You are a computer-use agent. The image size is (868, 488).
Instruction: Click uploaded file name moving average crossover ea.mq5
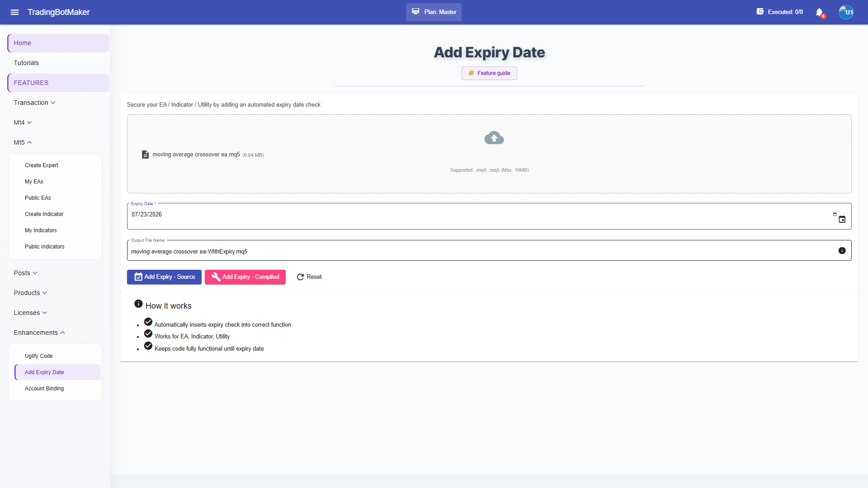tap(196, 155)
